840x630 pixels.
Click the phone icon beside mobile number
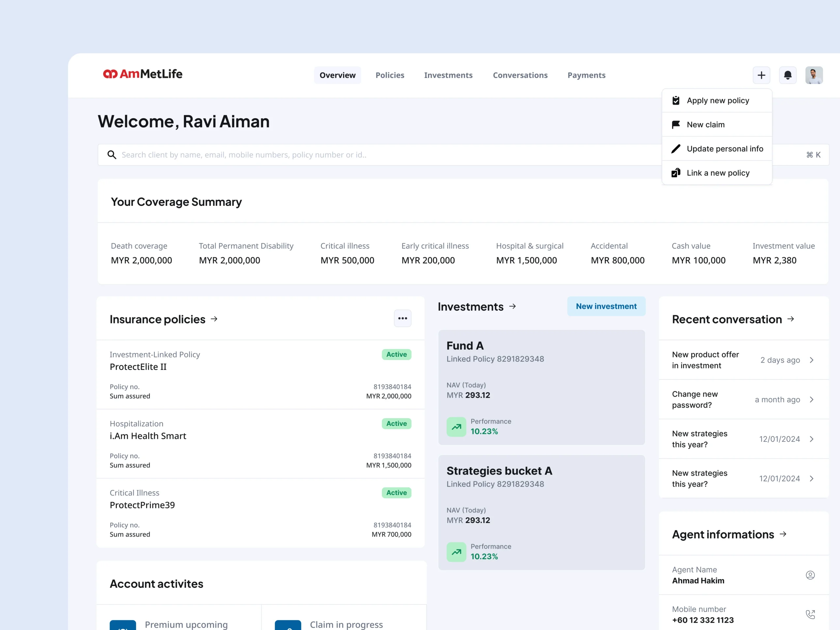pos(810,614)
